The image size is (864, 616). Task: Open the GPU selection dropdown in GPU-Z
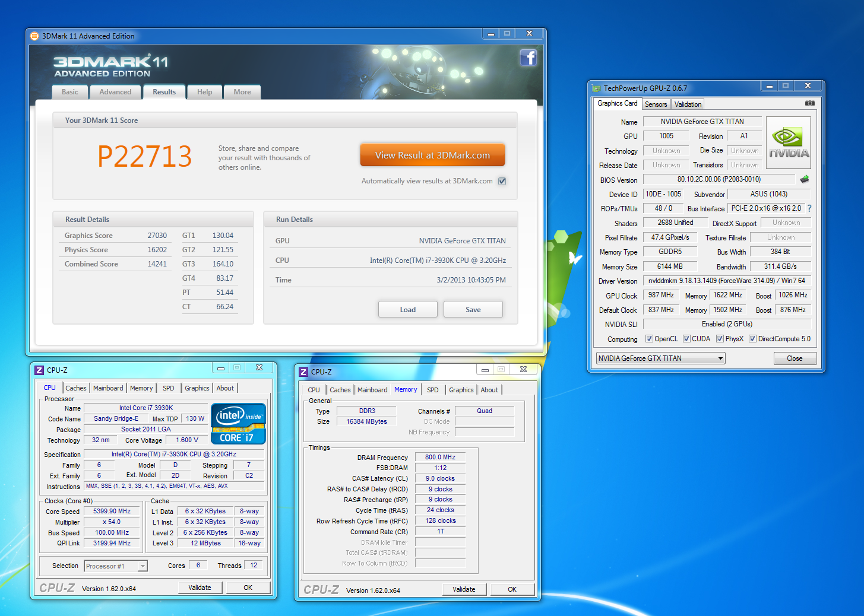point(661,358)
